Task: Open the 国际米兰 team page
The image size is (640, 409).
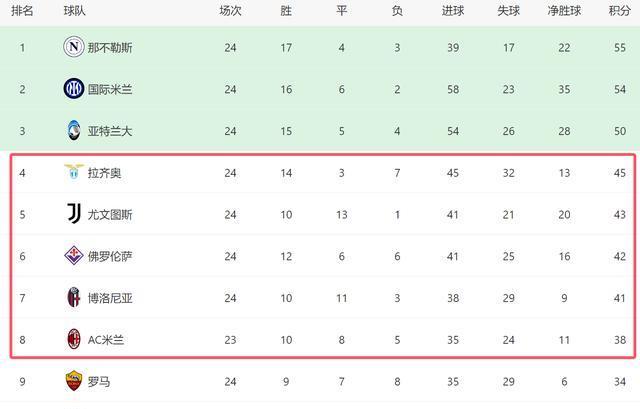Action: [109, 89]
